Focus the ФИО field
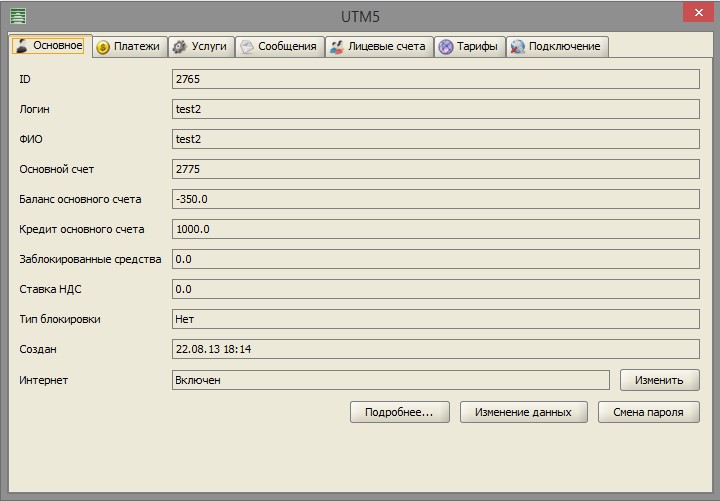720x501 pixels. 436,139
